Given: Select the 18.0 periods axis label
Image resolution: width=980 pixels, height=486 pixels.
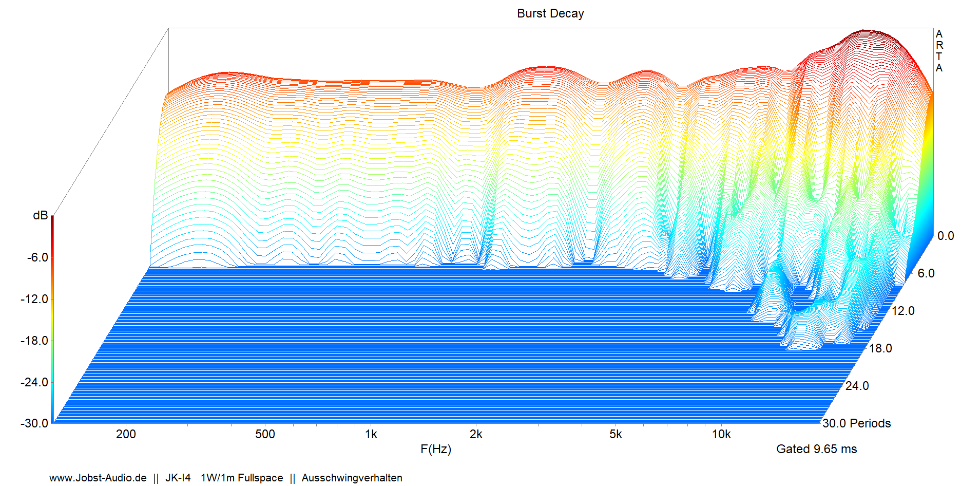Looking at the screenshot, I should click(880, 348).
